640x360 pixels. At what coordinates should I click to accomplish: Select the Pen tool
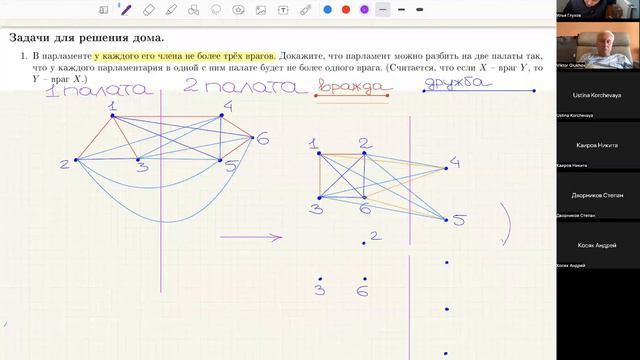pyautogui.click(x=125, y=9)
